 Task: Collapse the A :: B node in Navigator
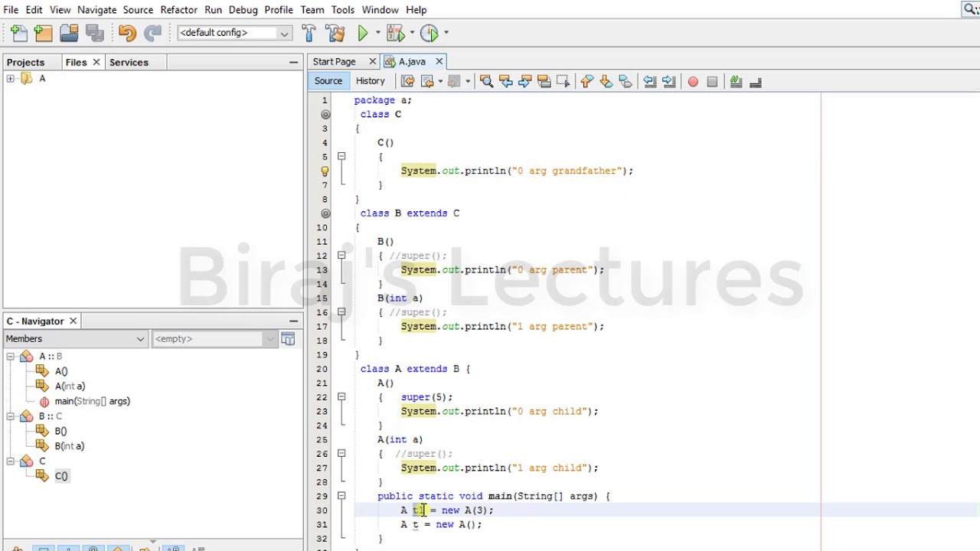click(x=10, y=357)
